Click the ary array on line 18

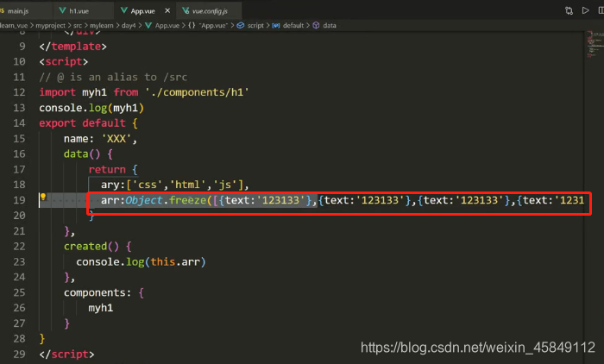175,185
